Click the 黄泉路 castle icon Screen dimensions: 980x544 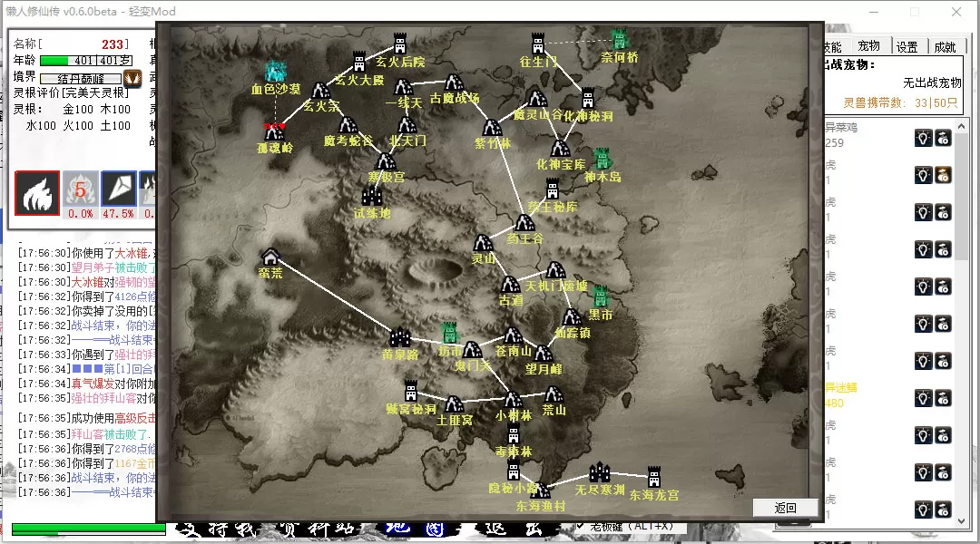400,337
